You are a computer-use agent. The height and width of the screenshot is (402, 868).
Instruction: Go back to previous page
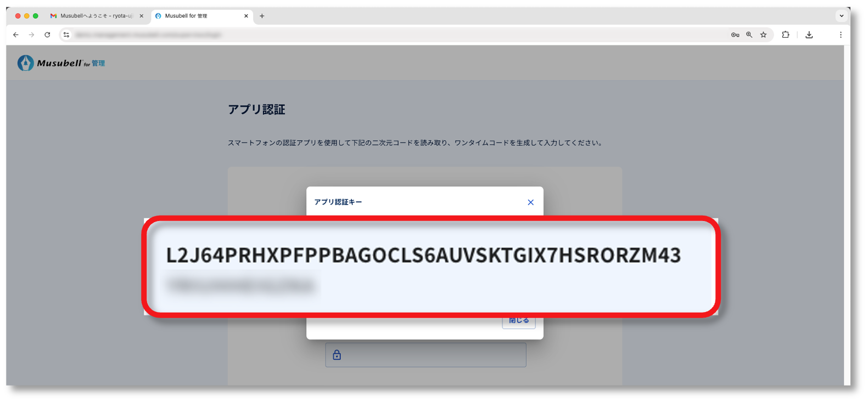[16, 35]
